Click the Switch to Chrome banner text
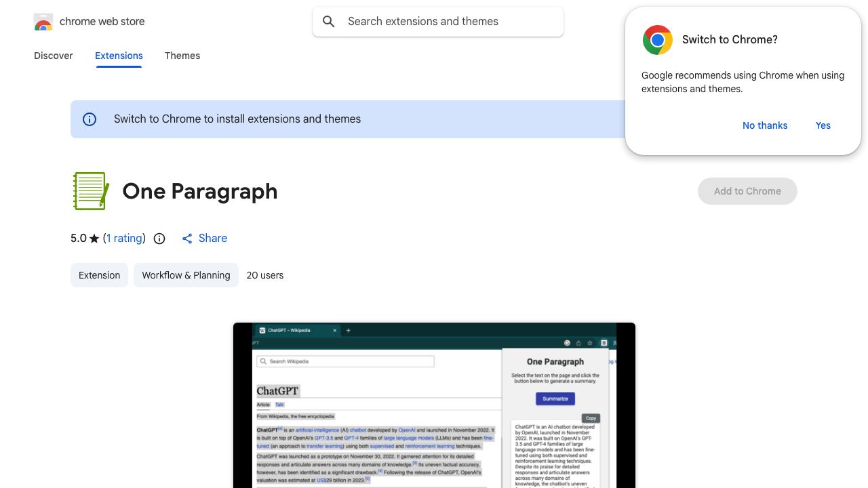This screenshot has width=868, height=488. point(237,119)
